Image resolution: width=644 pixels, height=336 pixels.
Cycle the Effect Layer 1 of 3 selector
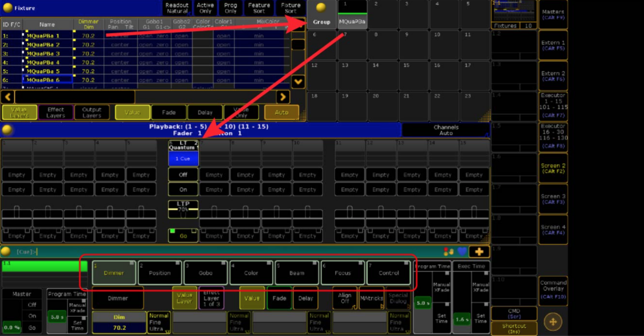(x=211, y=298)
